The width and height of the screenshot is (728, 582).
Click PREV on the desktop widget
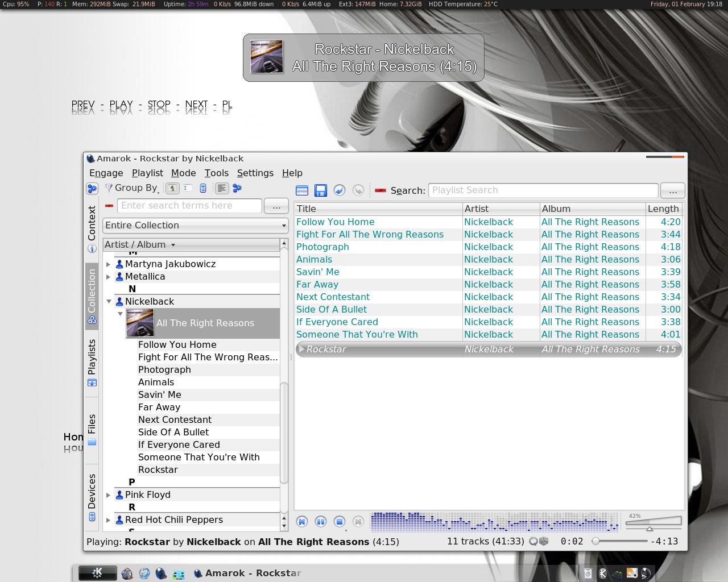(x=83, y=105)
